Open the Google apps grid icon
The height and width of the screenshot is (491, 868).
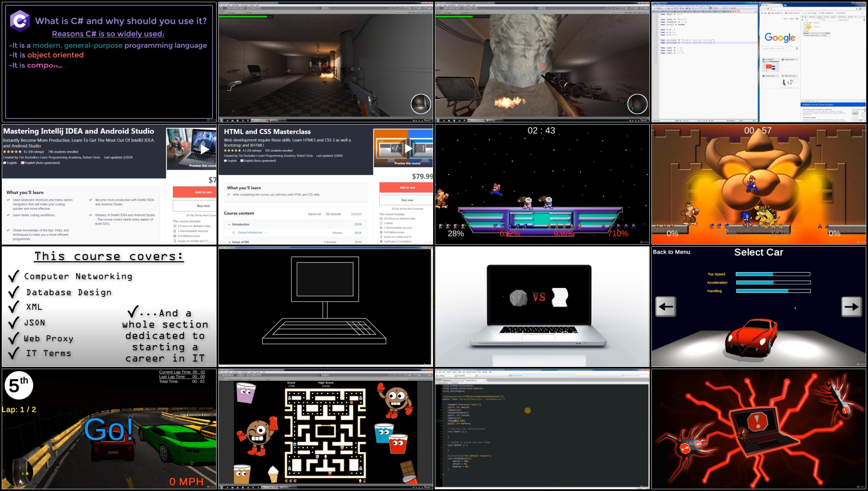tap(797, 19)
